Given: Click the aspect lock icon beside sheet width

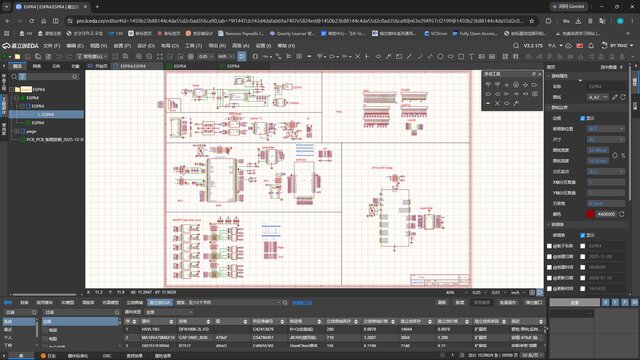Looking at the screenshot, I should tap(615, 156).
